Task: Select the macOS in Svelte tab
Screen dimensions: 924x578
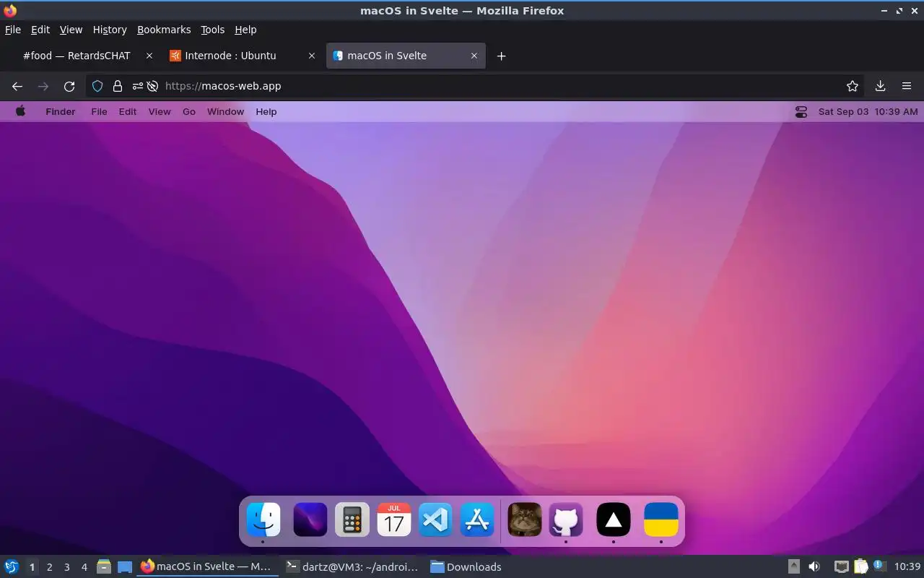Action: click(406, 56)
